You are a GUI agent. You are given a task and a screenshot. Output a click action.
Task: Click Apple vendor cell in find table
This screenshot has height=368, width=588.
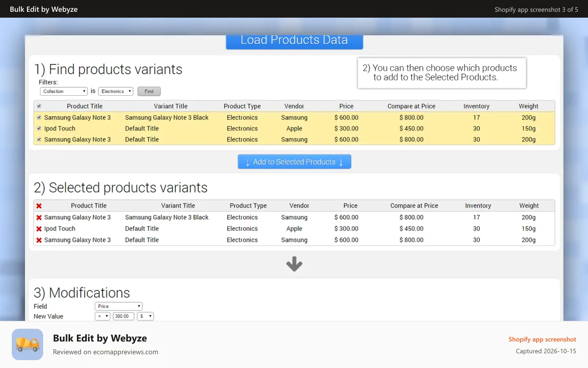point(294,129)
